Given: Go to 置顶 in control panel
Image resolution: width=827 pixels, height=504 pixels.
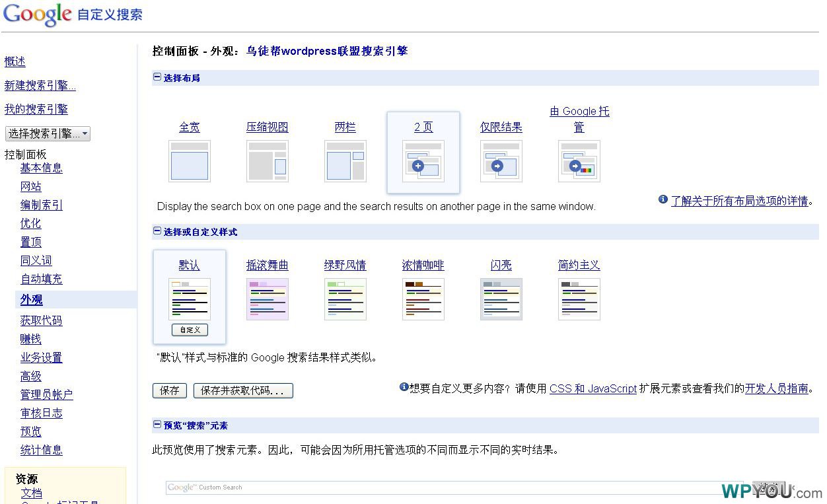Looking at the screenshot, I should tap(31, 242).
